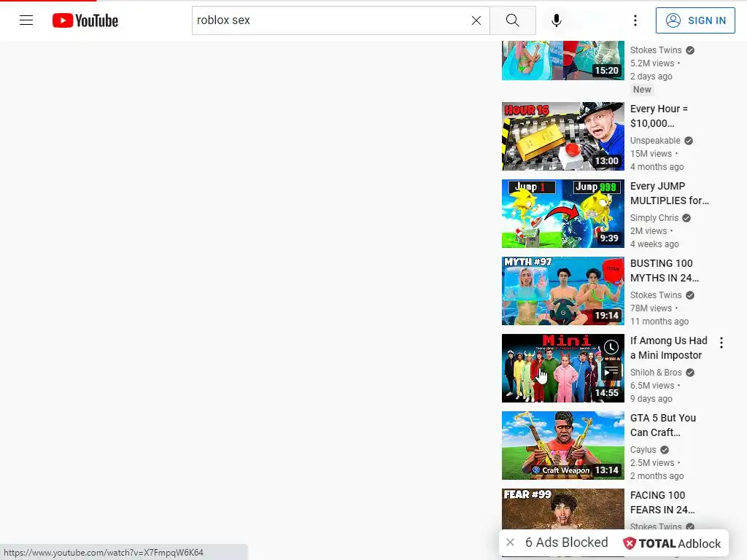Open title 'BUSTING 100 MYTHS IN 24...'
The height and width of the screenshot is (560, 747).
coord(664,271)
